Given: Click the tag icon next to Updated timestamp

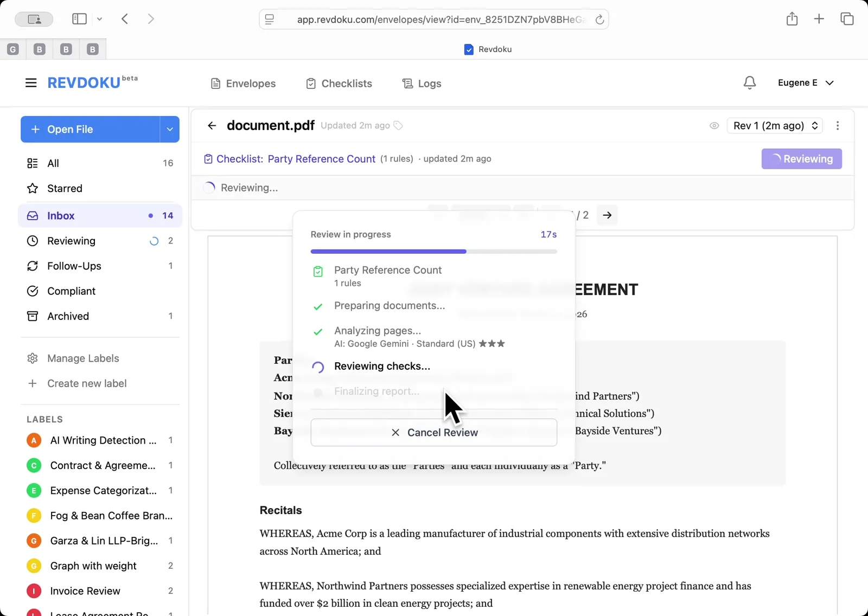Looking at the screenshot, I should tap(399, 125).
